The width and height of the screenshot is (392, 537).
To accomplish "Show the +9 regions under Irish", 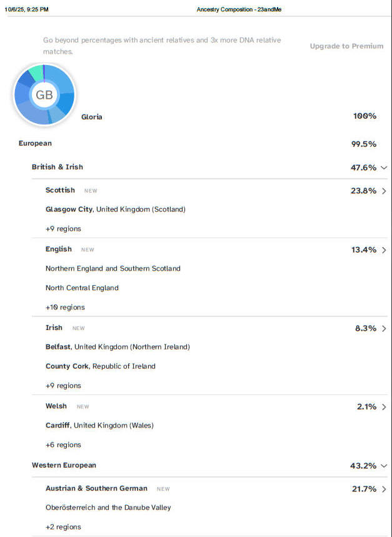I will click(x=63, y=386).
